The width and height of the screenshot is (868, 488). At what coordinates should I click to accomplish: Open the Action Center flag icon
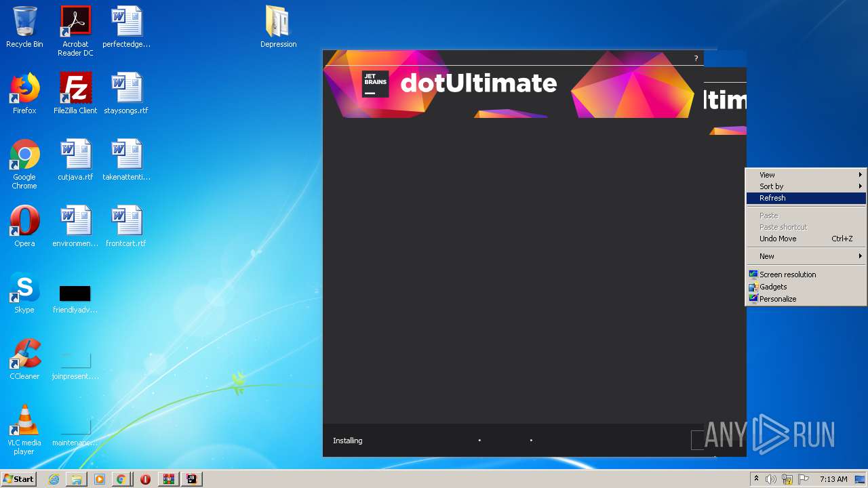(x=804, y=479)
